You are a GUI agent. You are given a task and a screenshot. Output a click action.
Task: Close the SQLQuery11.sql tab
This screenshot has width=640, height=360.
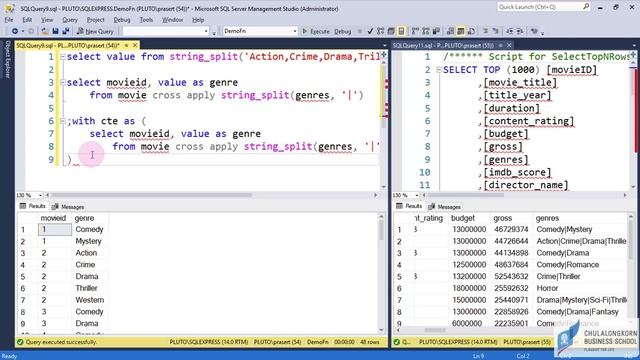pyautogui.click(x=509, y=45)
